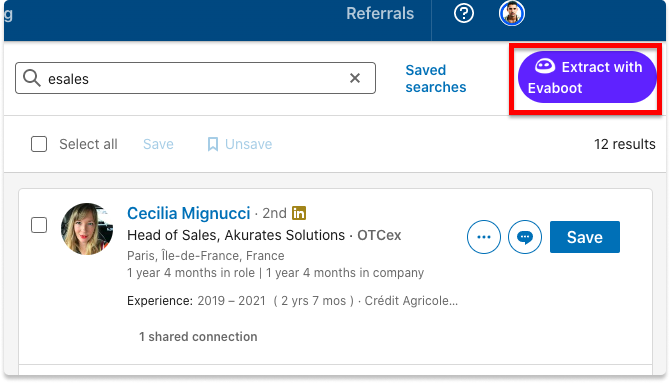
Task: Click the LinkedIn premium badge icon
Action: click(x=299, y=213)
